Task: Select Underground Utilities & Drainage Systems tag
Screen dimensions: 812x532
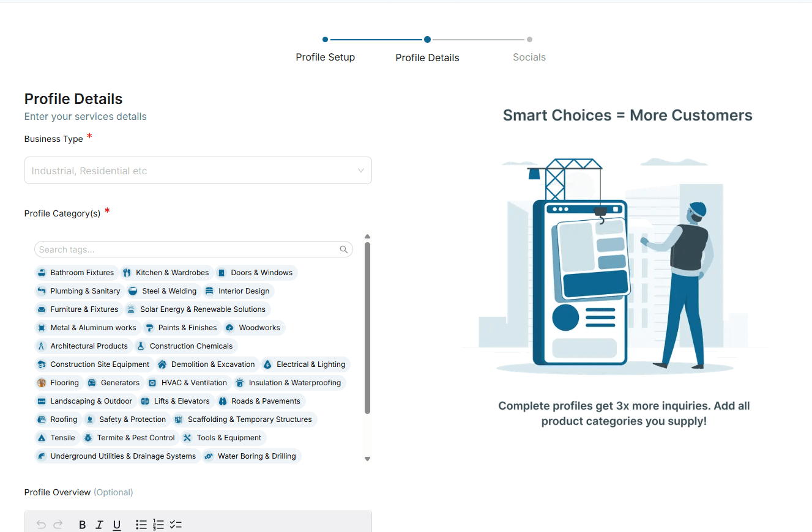Action: click(117, 456)
